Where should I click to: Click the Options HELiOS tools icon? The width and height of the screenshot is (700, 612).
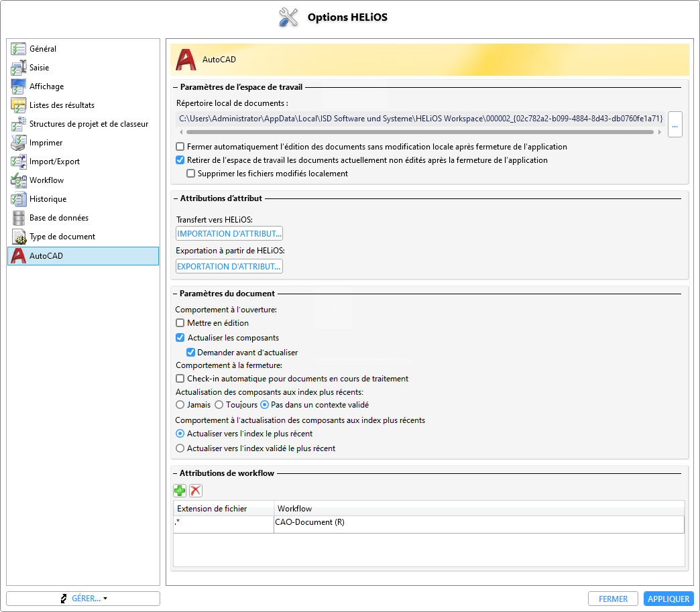coord(288,17)
